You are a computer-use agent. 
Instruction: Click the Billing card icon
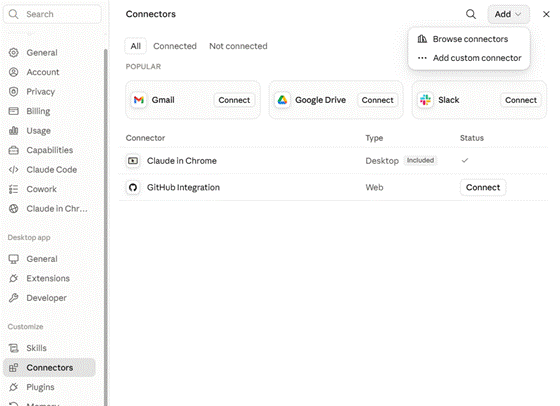click(x=14, y=111)
